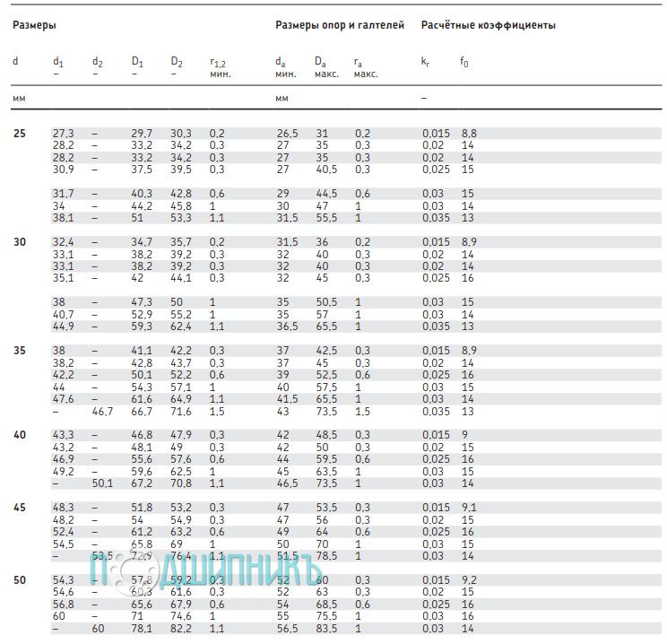Select the cell with value 53,3
This screenshot has height=644, width=667.
[181, 218]
